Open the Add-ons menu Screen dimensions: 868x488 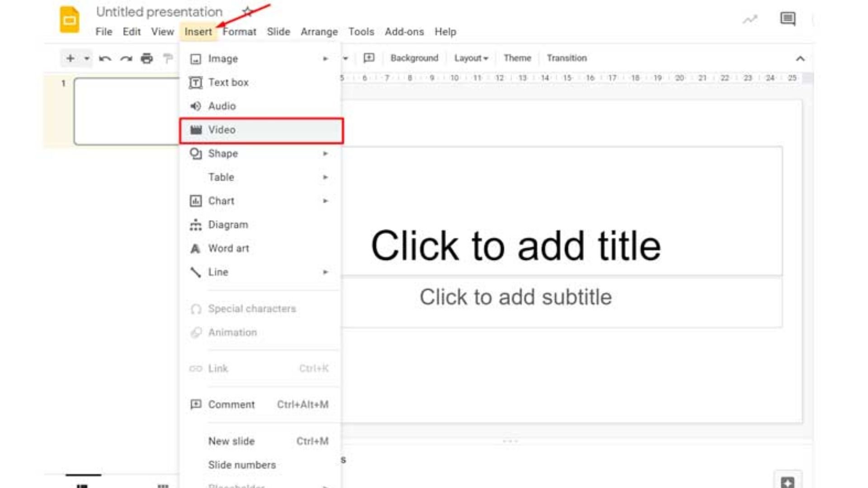404,32
